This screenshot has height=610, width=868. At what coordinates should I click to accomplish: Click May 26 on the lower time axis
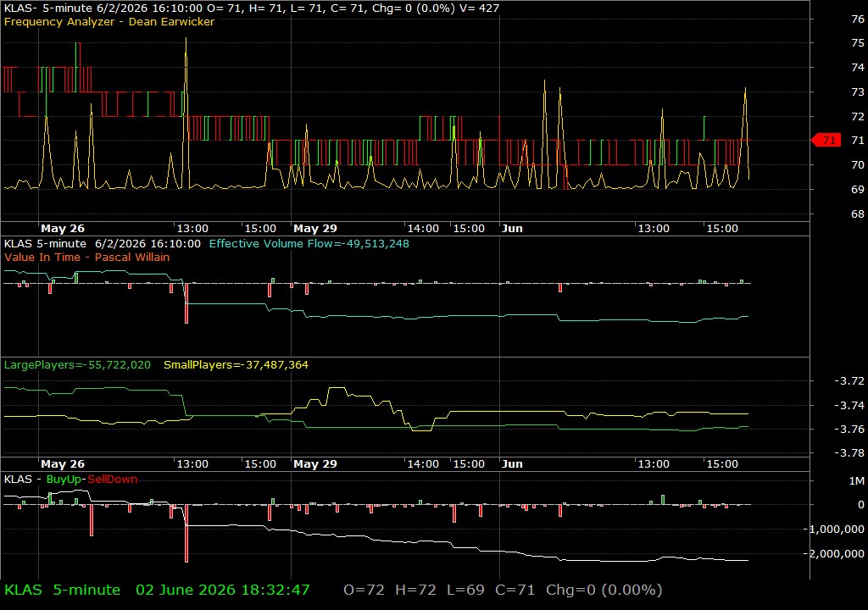coord(63,464)
